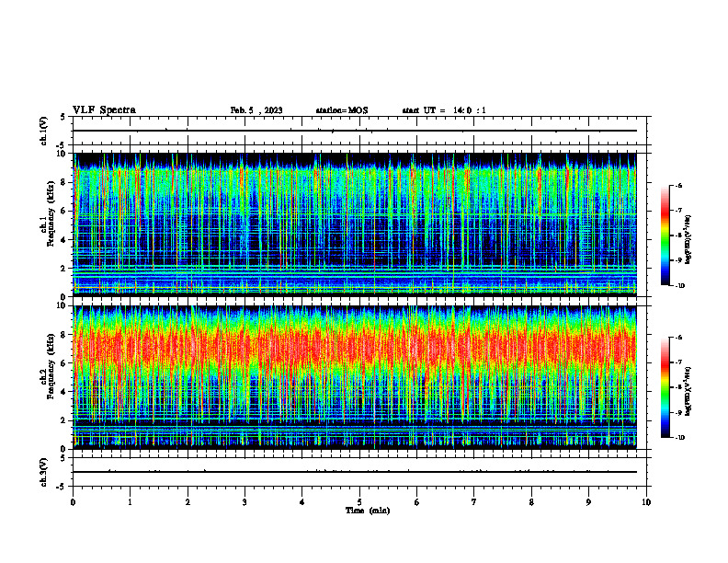Viewport: 728px width, 563px height.
Task: Click the ch.2 spectrogram panel
Action: (355, 377)
